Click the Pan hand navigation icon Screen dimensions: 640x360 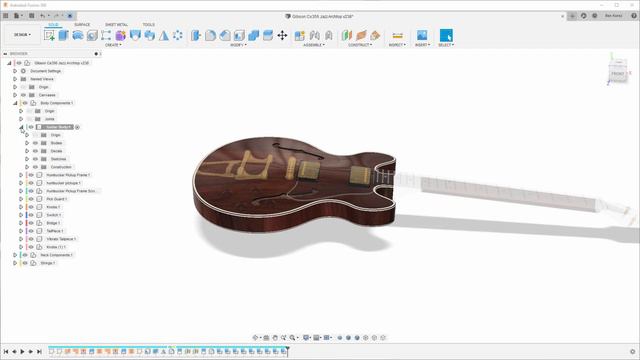[275, 338]
